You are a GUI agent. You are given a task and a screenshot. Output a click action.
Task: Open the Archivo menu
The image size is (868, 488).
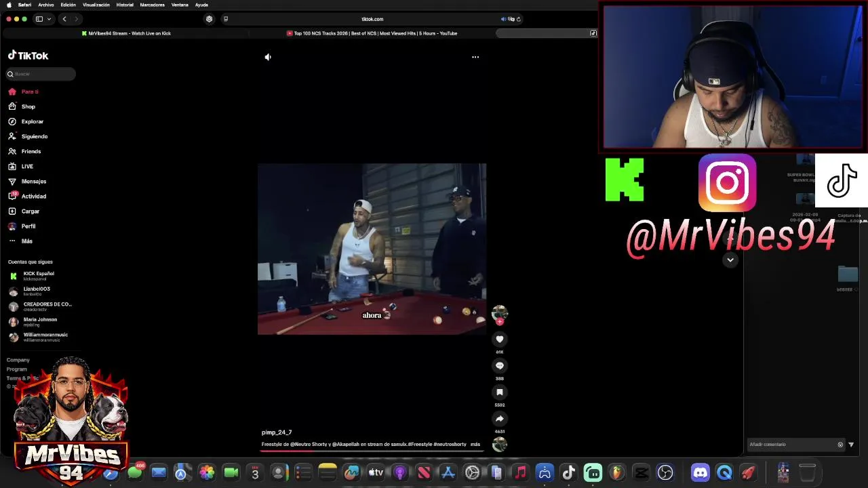tap(46, 5)
